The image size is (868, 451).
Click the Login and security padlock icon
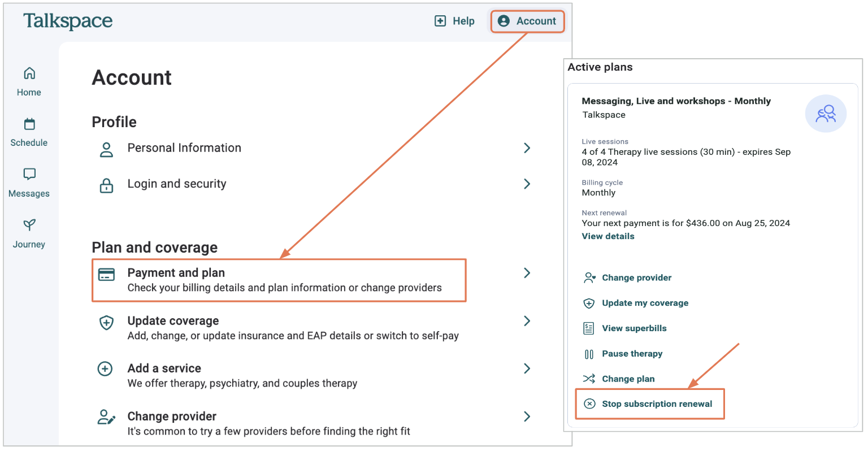[106, 185]
